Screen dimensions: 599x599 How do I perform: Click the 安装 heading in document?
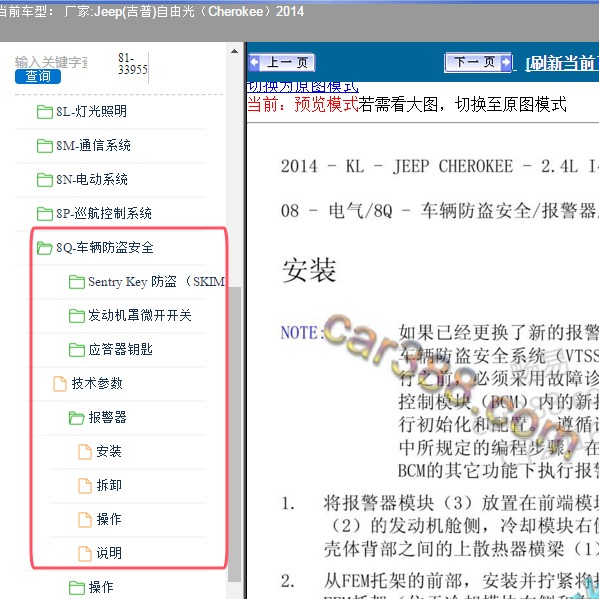(309, 270)
